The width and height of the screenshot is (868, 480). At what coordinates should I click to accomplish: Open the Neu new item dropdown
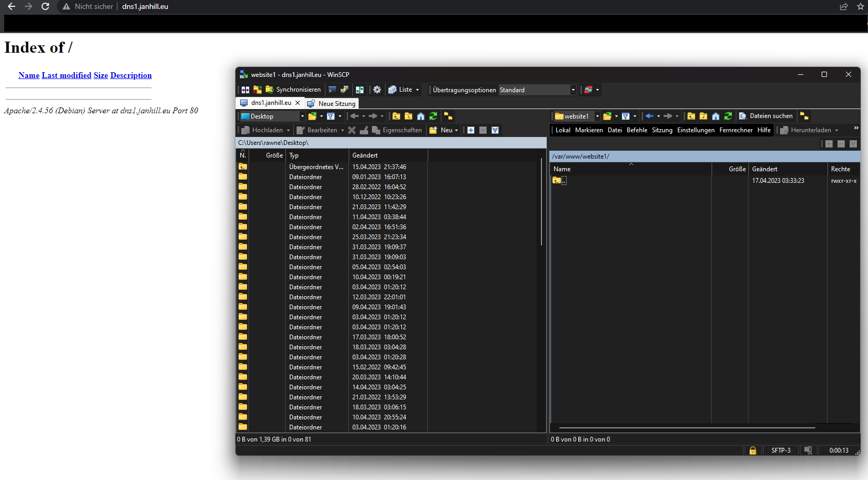pos(443,130)
